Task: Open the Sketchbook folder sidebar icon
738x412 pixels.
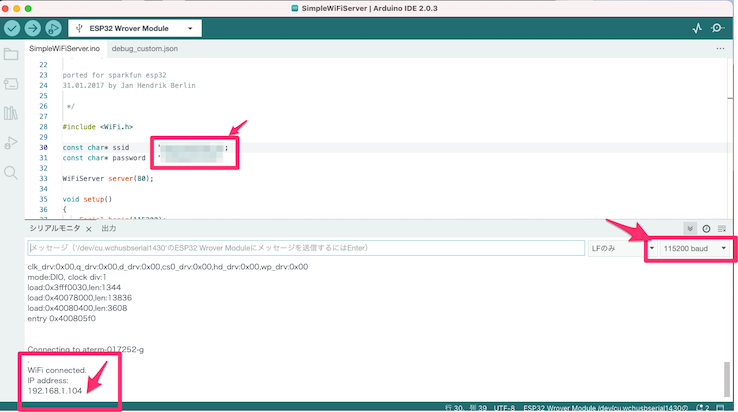Action: (x=11, y=54)
